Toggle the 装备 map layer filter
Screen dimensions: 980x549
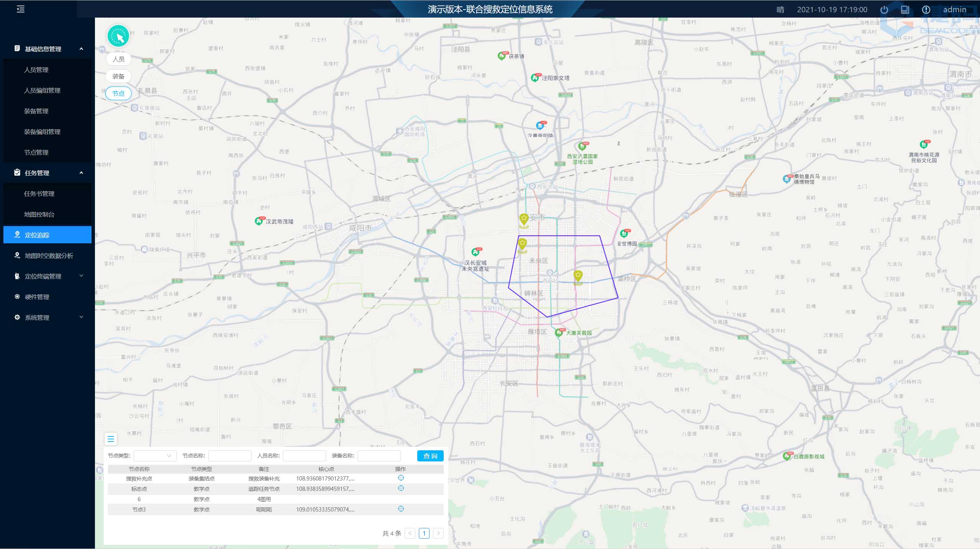pyautogui.click(x=118, y=76)
